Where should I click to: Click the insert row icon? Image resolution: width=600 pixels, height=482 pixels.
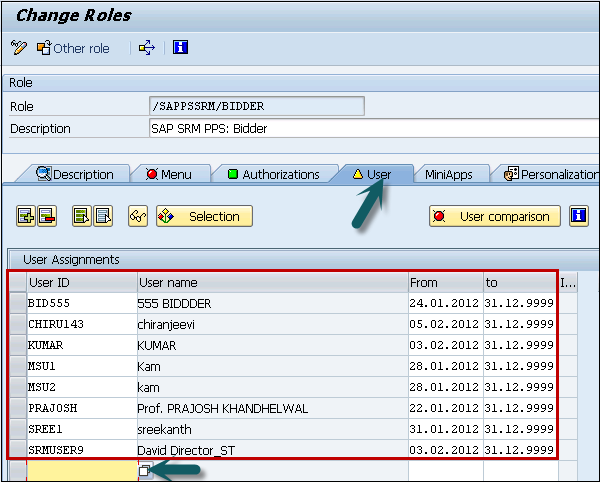pyautogui.click(x=26, y=216)
